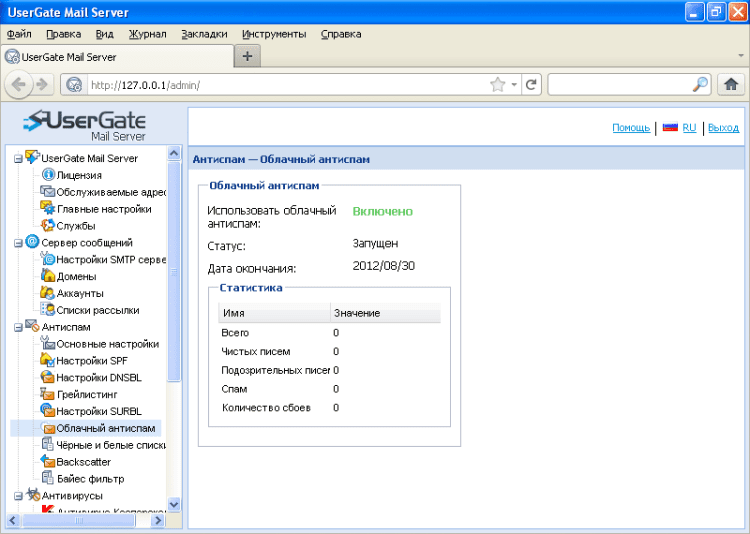
Task: Click the Антиспам envelope icon
Action: coord(32,326)
